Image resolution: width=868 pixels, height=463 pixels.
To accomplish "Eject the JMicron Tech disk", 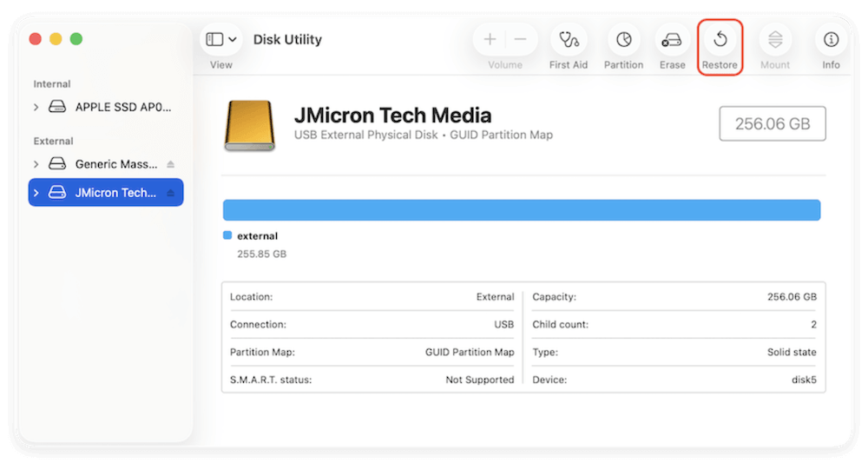I will (x=170, y=193).
